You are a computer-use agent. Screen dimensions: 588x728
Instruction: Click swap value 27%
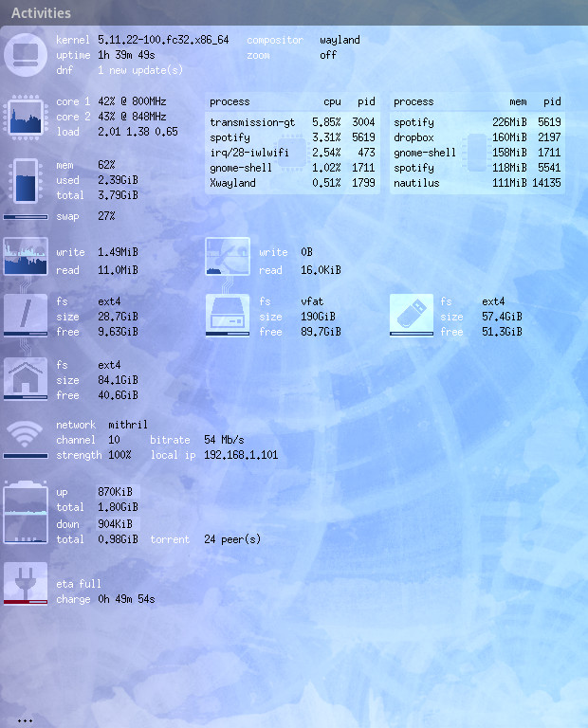pyautogui.click(x=106, y=216)
